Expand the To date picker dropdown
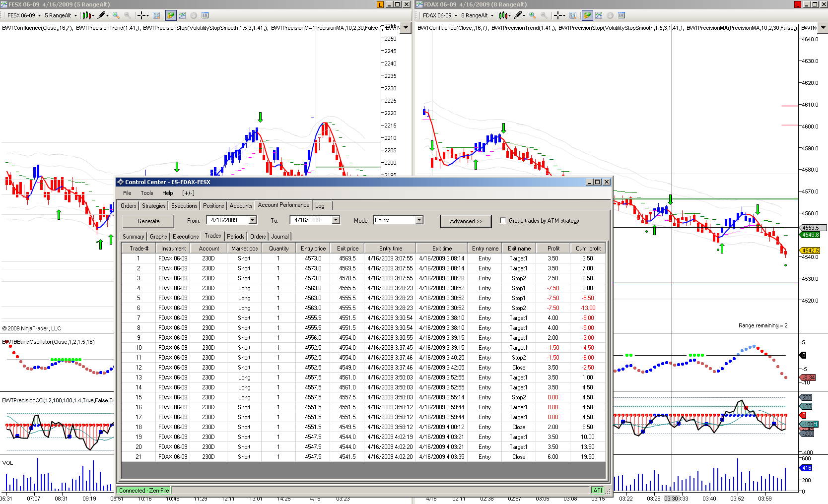Viewport: 828px width, 504px height. click(x=336, y=220)
